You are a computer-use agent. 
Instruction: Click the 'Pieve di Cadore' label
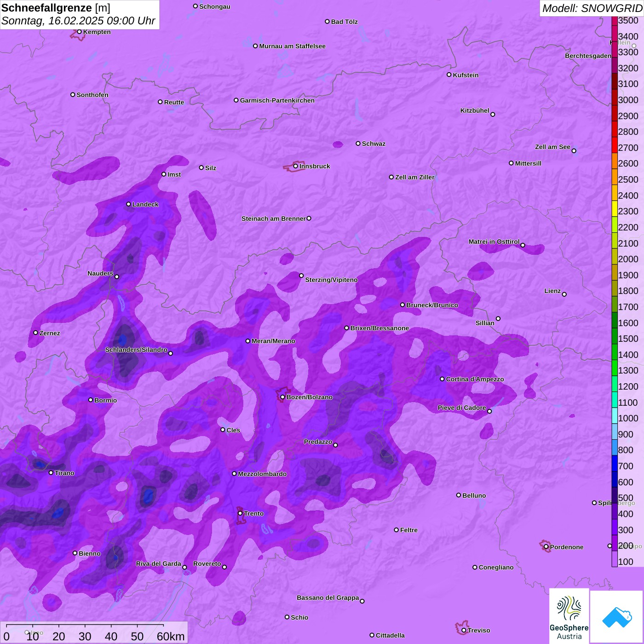click(462, 408)
